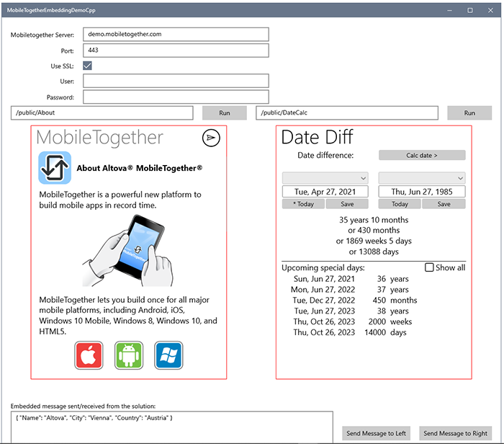Click the MobileTogether blue app logo
The width and height of the screenshot is (504, 444).
point(55,168)
